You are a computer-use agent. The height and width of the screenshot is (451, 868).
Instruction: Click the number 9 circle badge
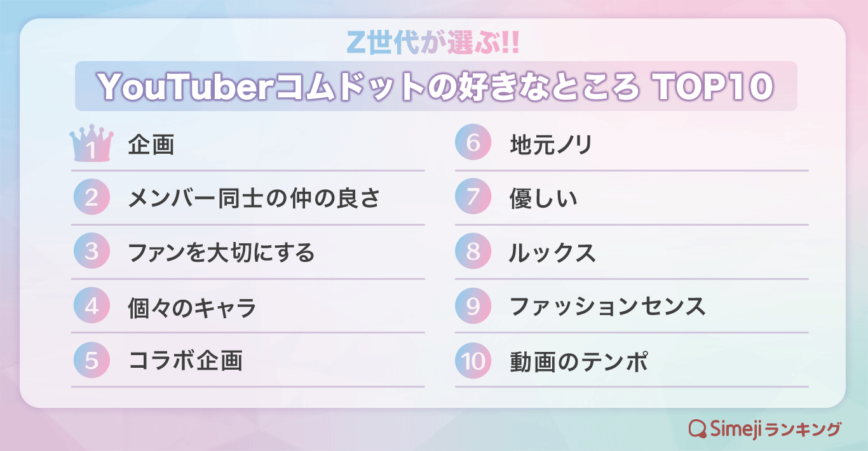click(473, 306)
